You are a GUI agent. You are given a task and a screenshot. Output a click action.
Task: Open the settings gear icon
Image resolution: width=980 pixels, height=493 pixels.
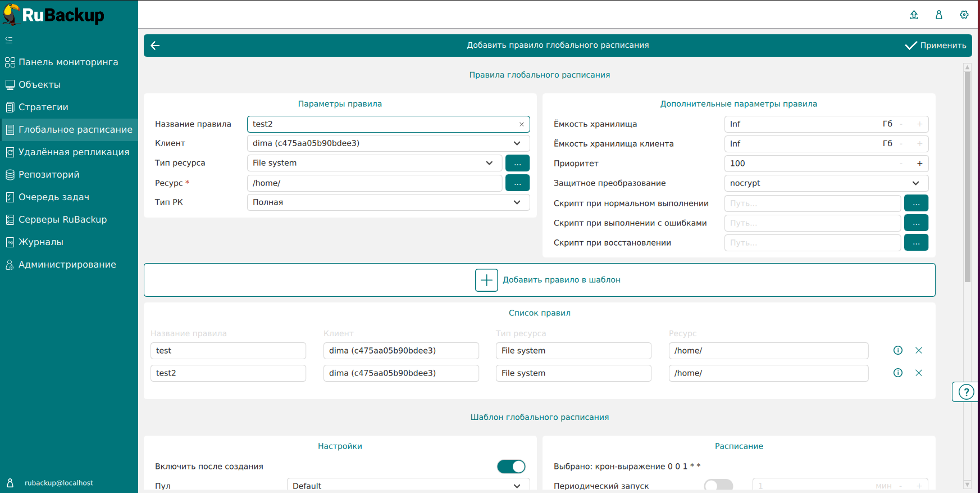click(964, 15)
